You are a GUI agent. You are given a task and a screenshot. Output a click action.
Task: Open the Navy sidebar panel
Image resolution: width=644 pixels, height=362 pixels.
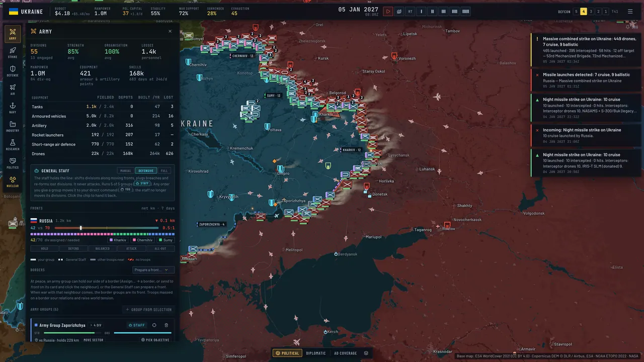click(13, 108)
